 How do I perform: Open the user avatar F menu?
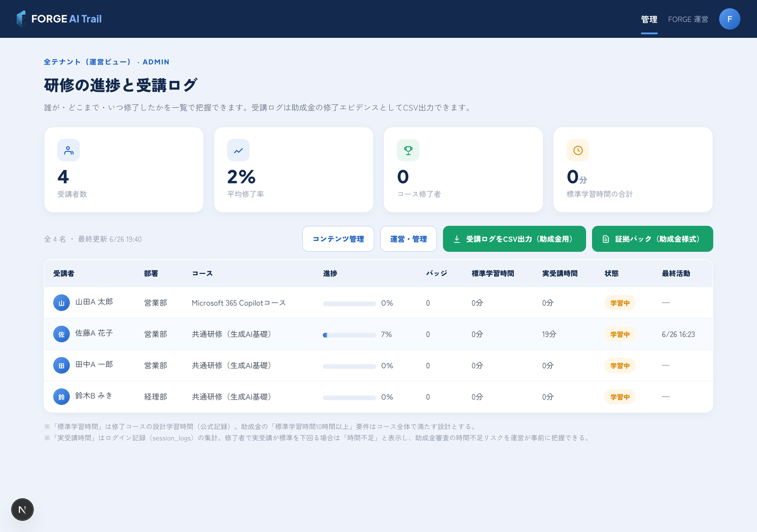tap(730, 19)
